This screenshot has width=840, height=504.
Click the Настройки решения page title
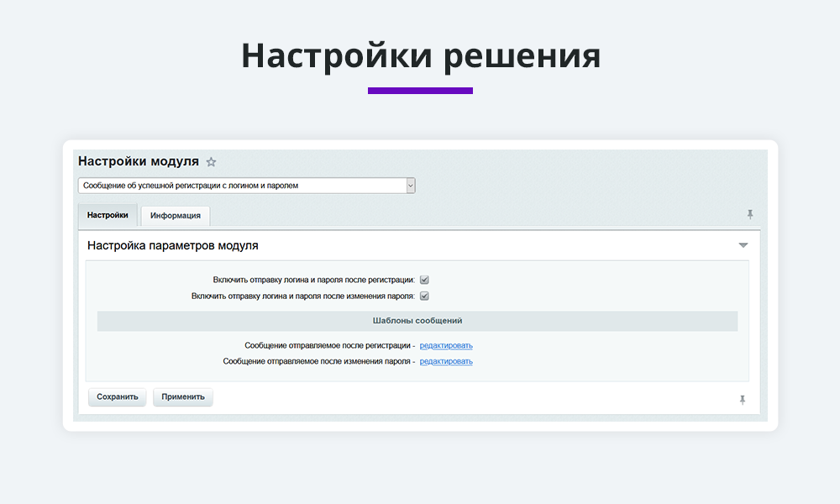[x=420, y=55]
